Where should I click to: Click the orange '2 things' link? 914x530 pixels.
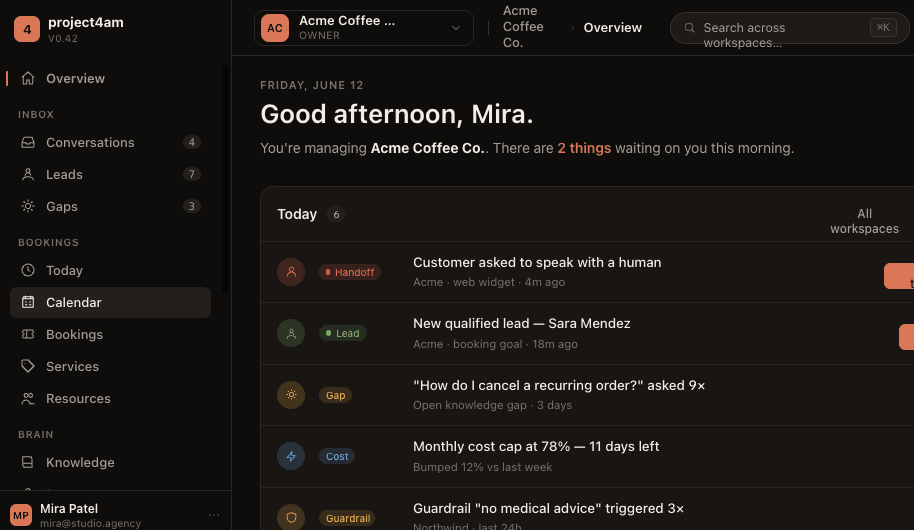(584, 148)
